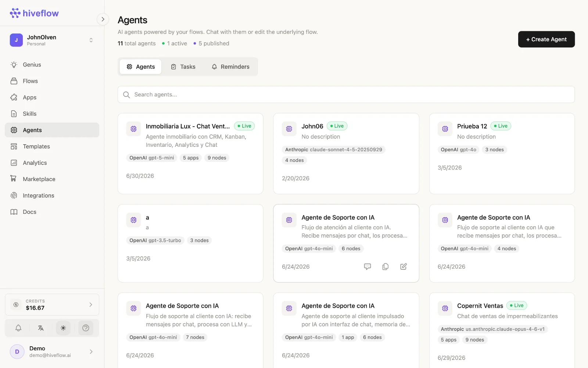Click the Create Agent button
The image size is (588, 368).
pos(546,39)
